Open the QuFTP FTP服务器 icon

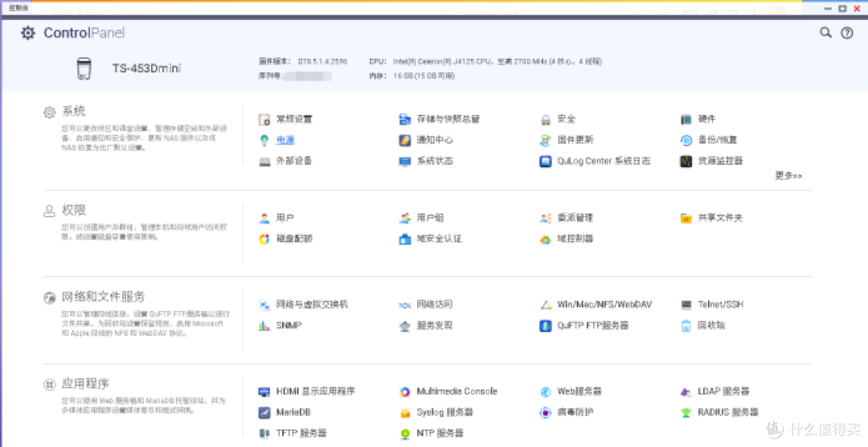coord(545,326)
